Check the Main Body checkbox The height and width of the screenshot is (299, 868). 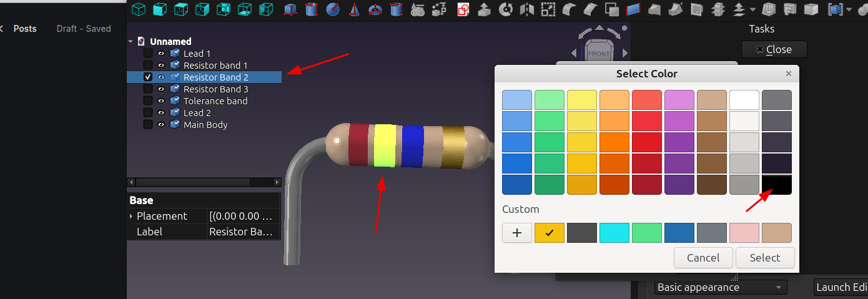(148, 125)
